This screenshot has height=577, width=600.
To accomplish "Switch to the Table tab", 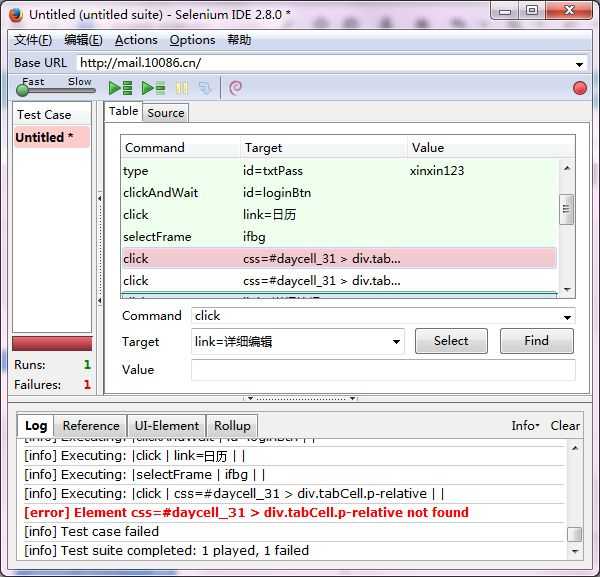I will (x=123, y=111).
